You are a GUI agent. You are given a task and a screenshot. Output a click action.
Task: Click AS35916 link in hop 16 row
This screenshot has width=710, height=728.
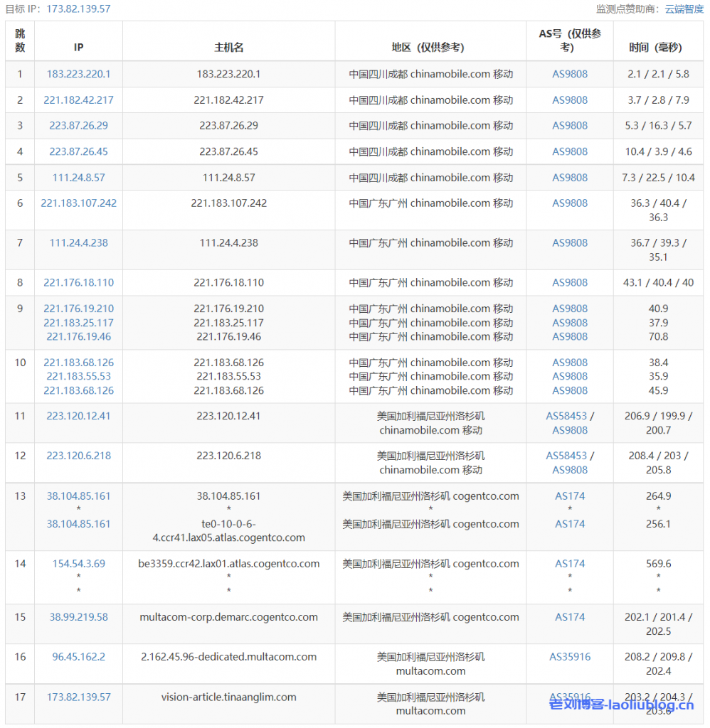click(569, 656)
